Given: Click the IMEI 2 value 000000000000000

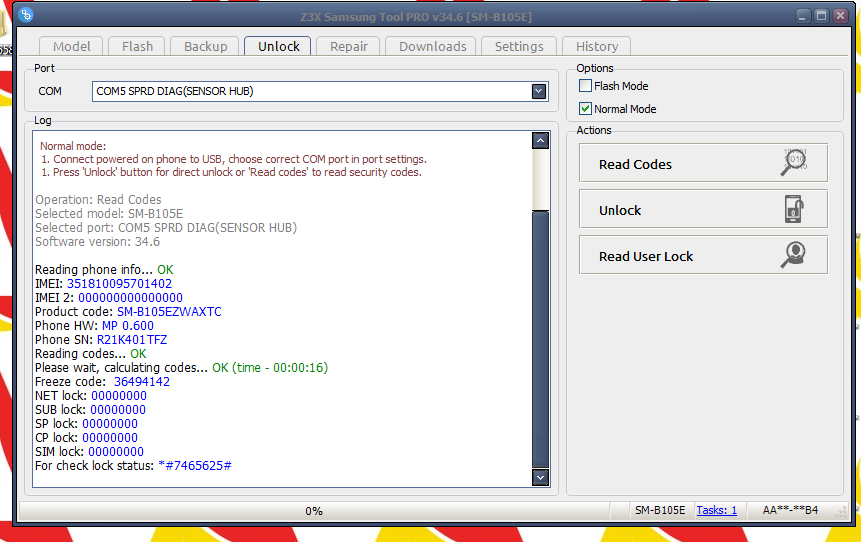Looking at the screenshot, I should (130, 298).
